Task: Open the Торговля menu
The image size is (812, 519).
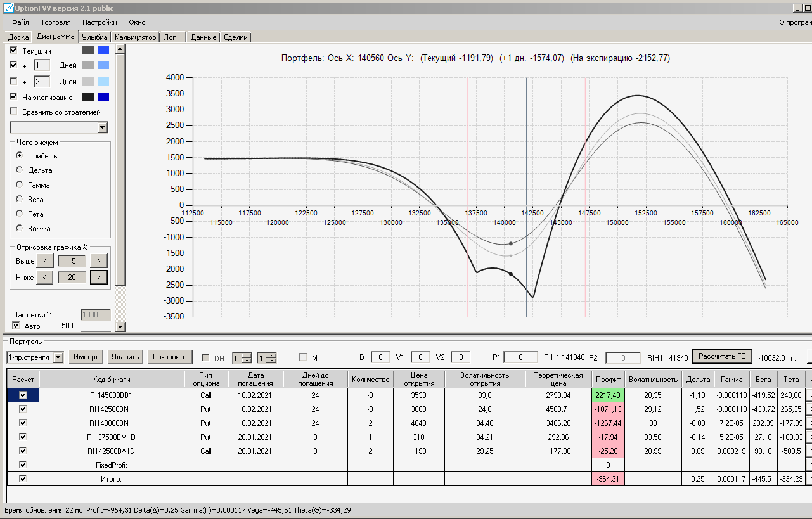Action: pyautogui.click(x=56, y=22)
